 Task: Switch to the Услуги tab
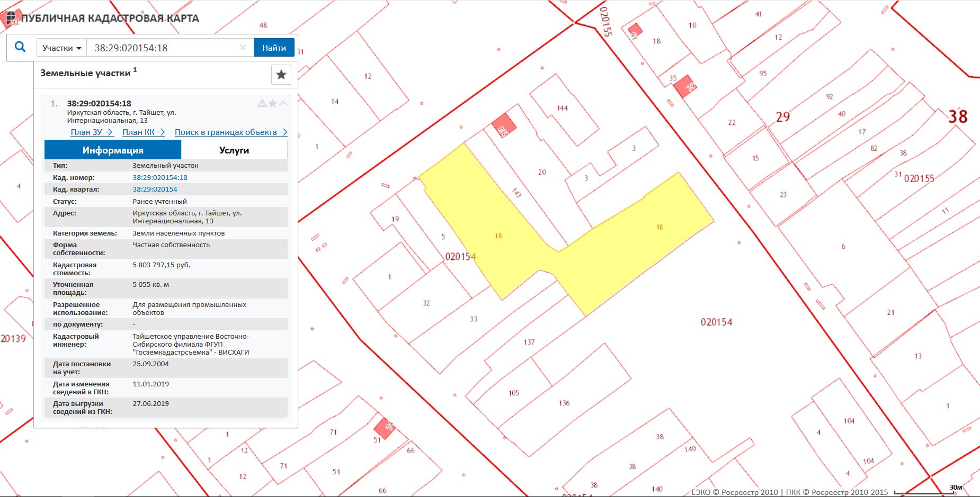[234, 150]
